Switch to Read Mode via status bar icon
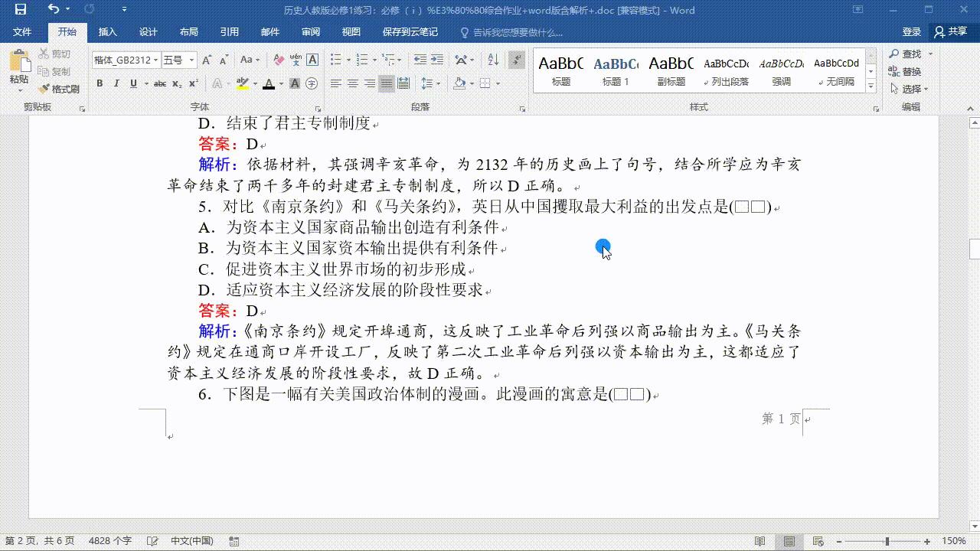 [759, 540]
